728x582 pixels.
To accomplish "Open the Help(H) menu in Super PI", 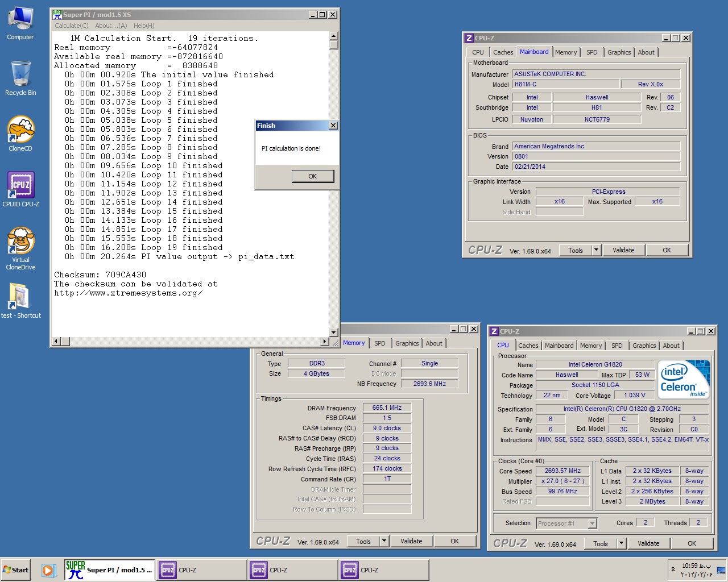I will (144, 26).
